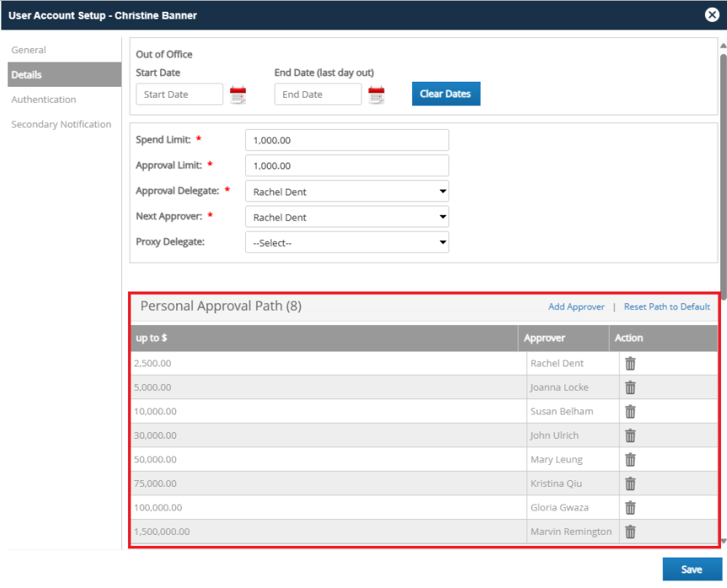
Task: Open the Secondary Notification section
Action: pos(61,124)
